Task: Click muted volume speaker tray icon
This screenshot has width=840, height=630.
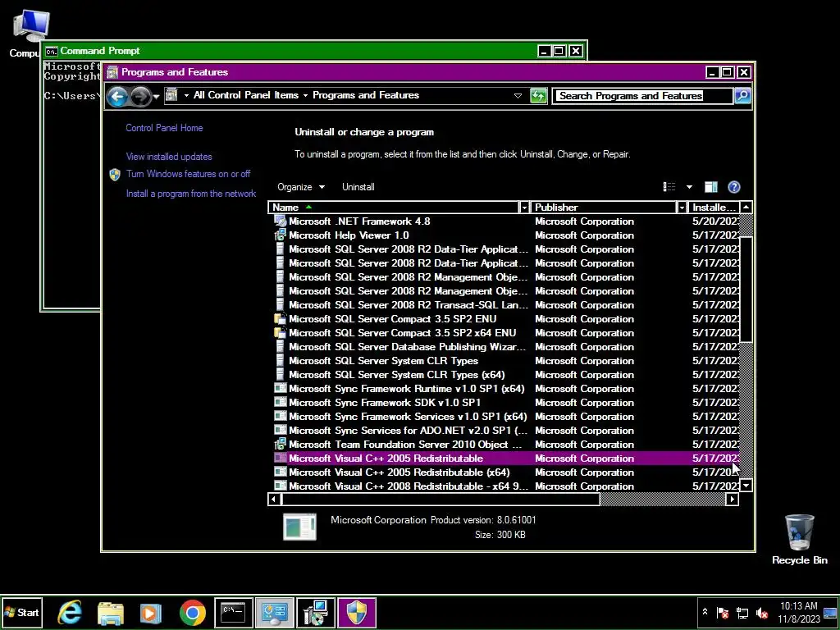Action: pyautogui.click(x=761, y=613)
